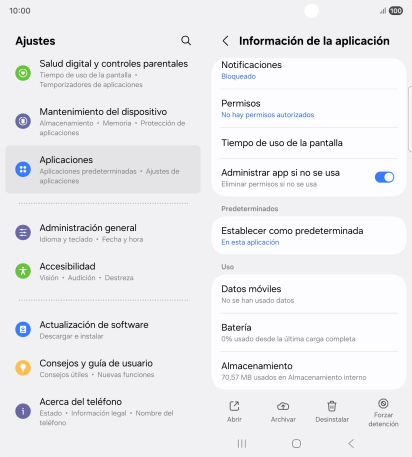This screenshot has width=412, height=457.
Task: Tap the recent apps navigation button
Action: point(242,444)
